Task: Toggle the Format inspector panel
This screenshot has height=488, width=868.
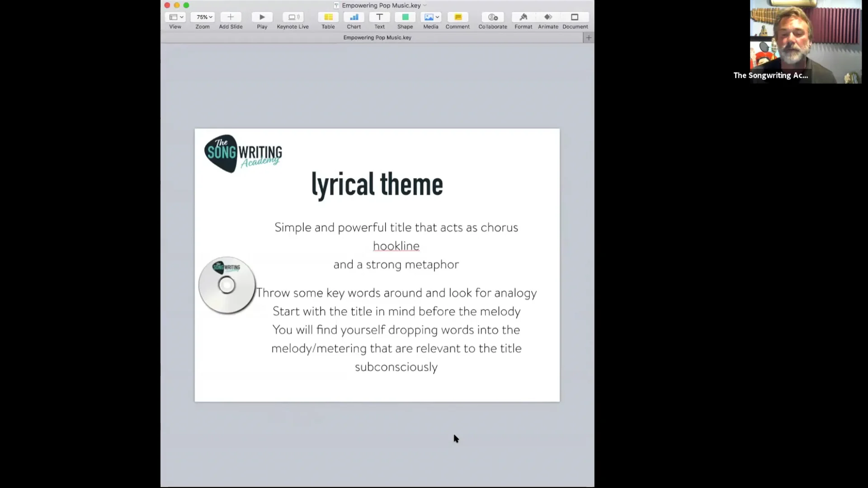Action: (x=524, y=17)
